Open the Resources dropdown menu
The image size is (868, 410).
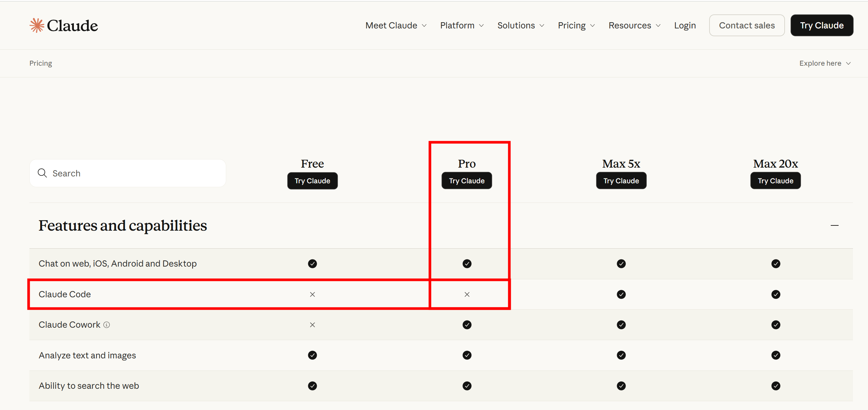tap(634, 25)
